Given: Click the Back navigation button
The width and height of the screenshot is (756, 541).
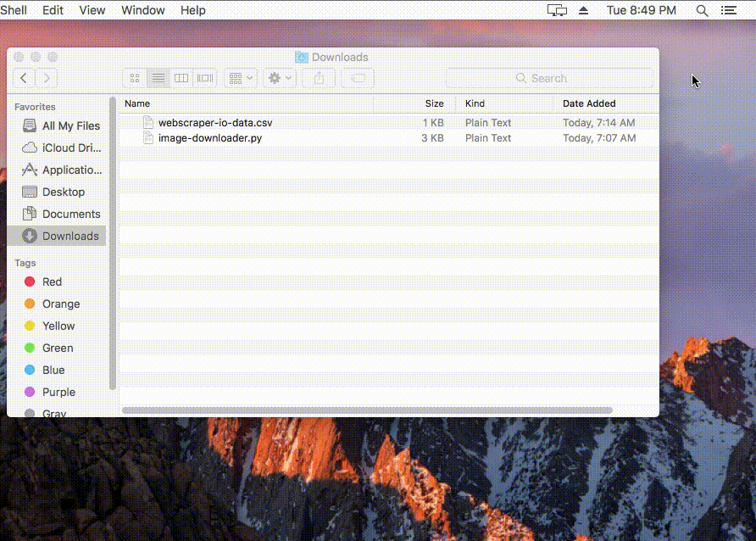Looking at the screenshot, I should 23,78.
